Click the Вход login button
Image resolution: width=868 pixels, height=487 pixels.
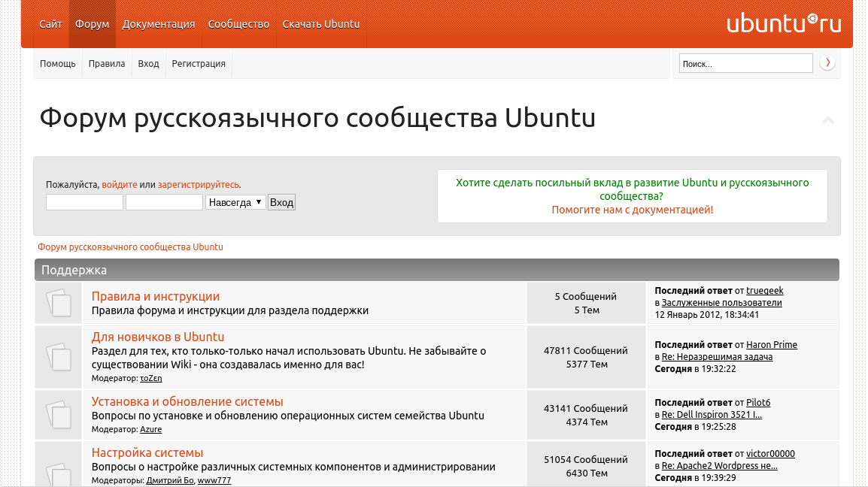pos(281,203)
